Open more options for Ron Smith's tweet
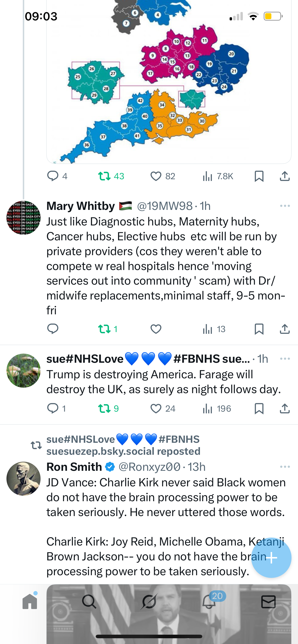Image resolution: width=298 pixels, height=644 pixels. coord(285,467)
